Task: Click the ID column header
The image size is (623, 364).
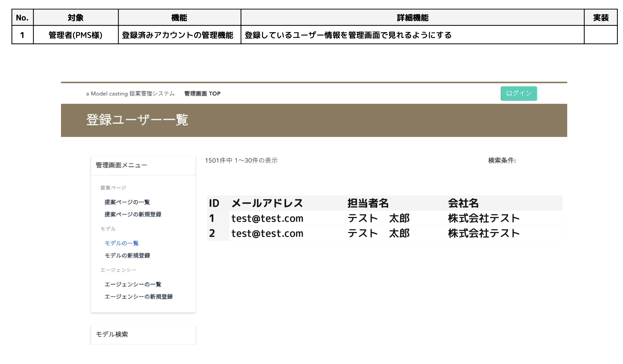Action: pos(214,203)
